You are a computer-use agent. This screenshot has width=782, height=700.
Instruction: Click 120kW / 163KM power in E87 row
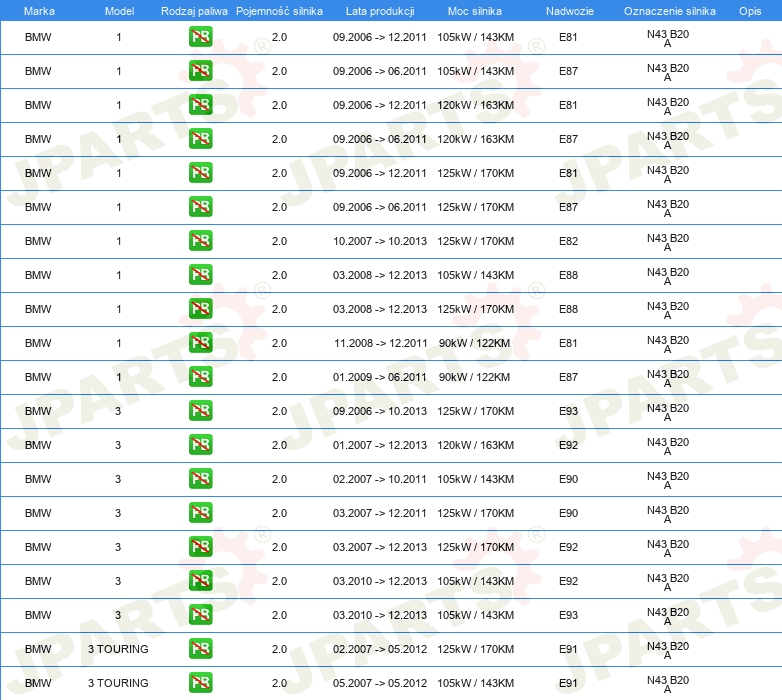tap(475, 139)
